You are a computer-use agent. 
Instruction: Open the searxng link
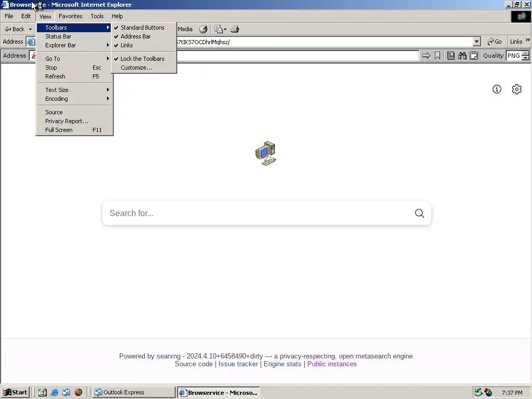(x=168, y=356)
